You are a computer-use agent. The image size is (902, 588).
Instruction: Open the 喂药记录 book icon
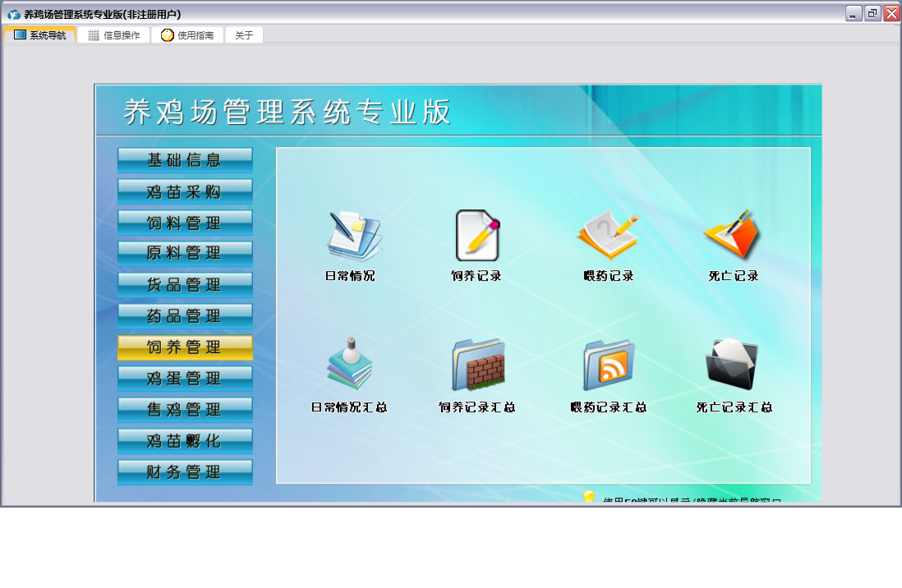608,235
